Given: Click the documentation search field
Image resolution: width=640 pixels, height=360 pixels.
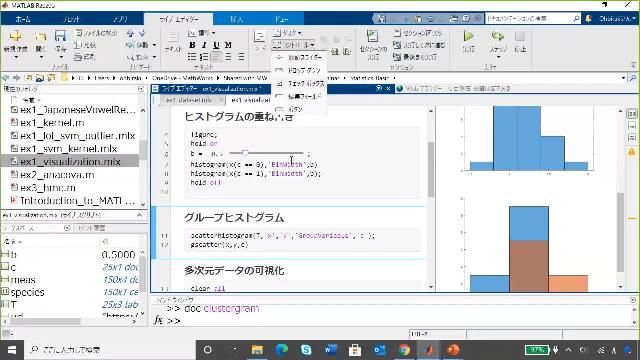Looking at the screenshot, I should tap(533, 19).
